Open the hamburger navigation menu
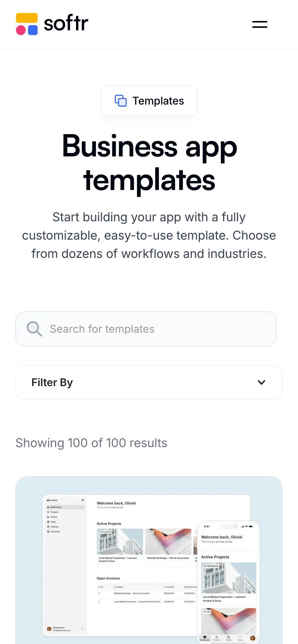Image resolution: width=298 pixels, height=644 pixels. (x=260, y=24)
